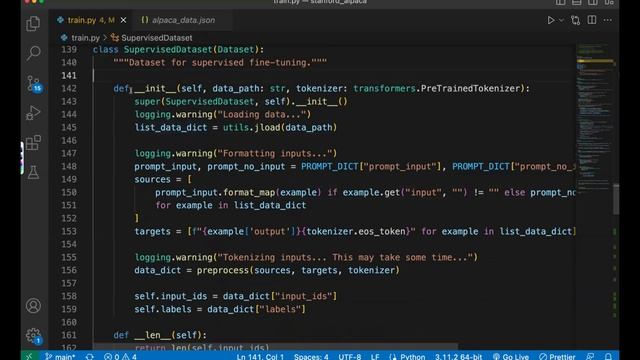Click "targets" variable on line 153
The image size is (640, 360).
(x=152, y=231)
